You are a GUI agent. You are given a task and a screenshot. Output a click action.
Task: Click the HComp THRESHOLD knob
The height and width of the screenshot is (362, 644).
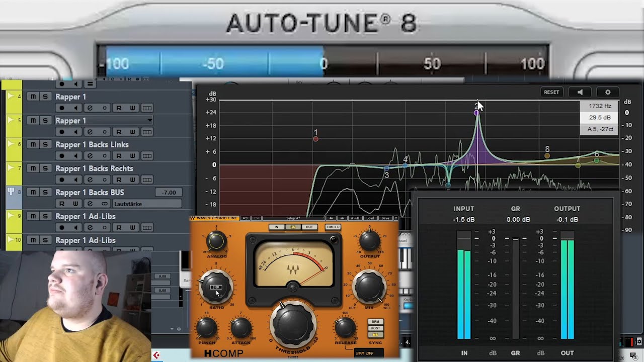click(x=293, y=325)
